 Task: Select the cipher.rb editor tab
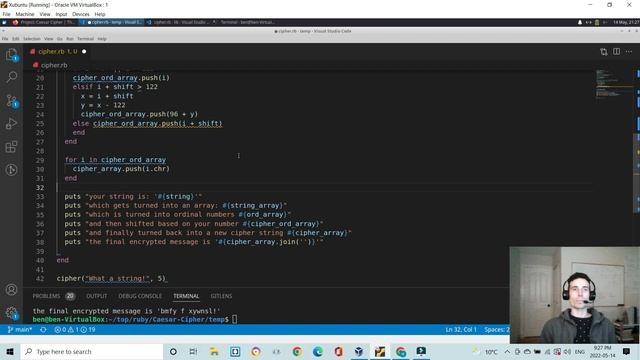57,51
